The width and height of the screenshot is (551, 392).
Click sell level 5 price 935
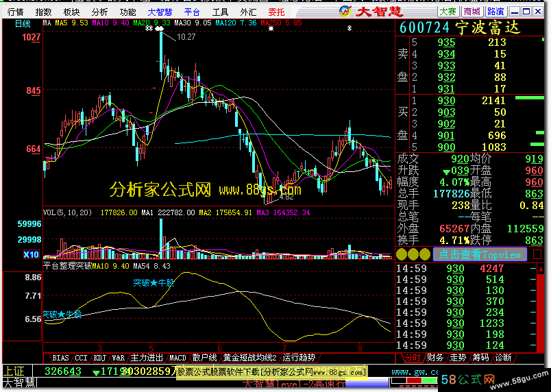coord(446,42)
